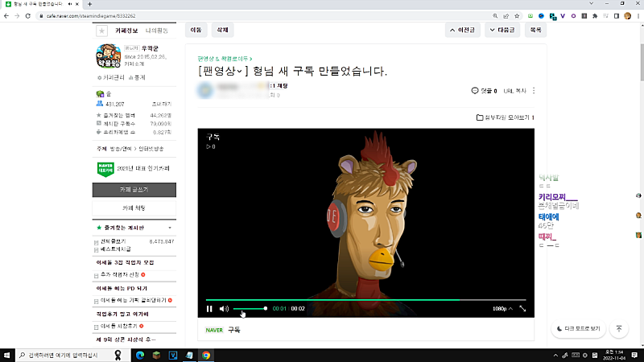Screen dimensions: 644x362
Task: Open the 인터넷방송 topic link
Action: [x=151, y=149]
